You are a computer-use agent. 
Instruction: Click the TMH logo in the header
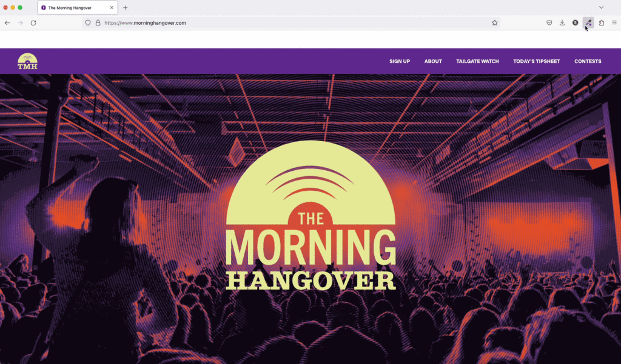pyautogui.click(x=28, y=61)
